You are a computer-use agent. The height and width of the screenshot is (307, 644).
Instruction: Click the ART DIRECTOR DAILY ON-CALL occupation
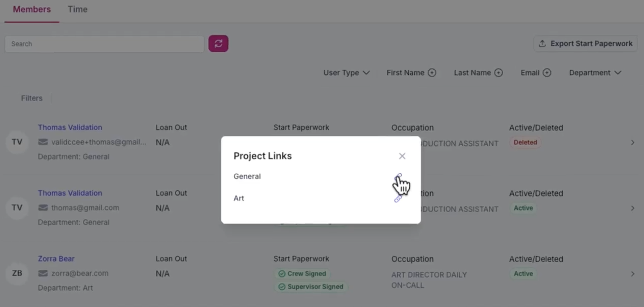429,280
